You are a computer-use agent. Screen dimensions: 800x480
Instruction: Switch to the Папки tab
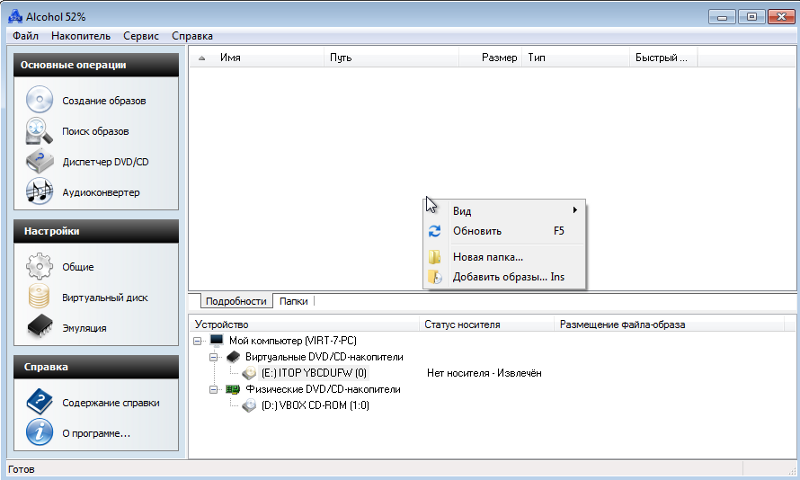click(293, 301)
